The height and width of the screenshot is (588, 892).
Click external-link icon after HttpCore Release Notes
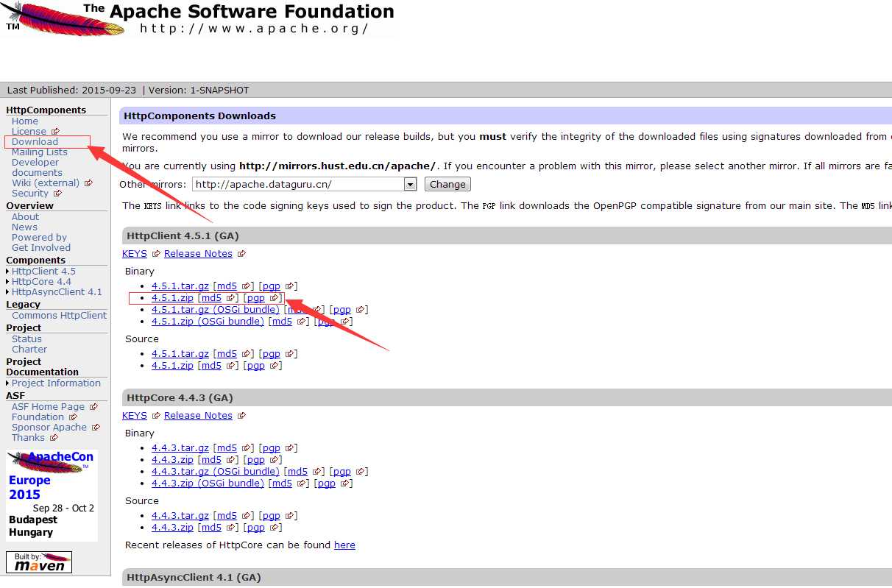[x=241, y=416]
